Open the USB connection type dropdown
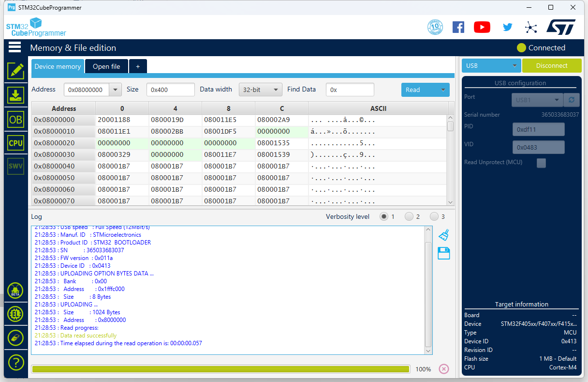The image size is (588, 382). point(491,66)
